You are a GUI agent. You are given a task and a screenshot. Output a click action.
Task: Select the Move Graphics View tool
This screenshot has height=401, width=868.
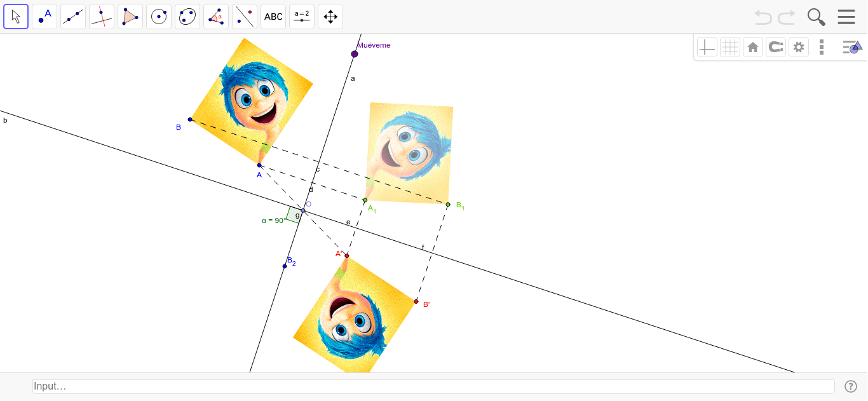click(330, 17)
